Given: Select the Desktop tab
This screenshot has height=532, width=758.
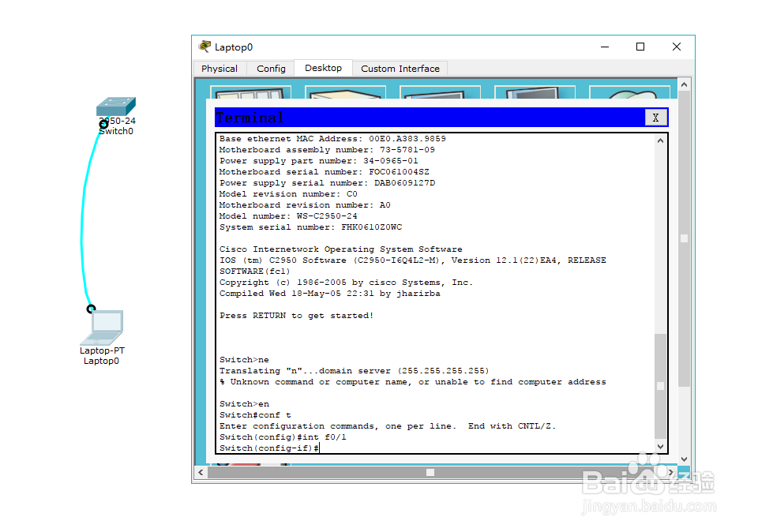Looking at the screenshot, I should click(x=323, y=68).
